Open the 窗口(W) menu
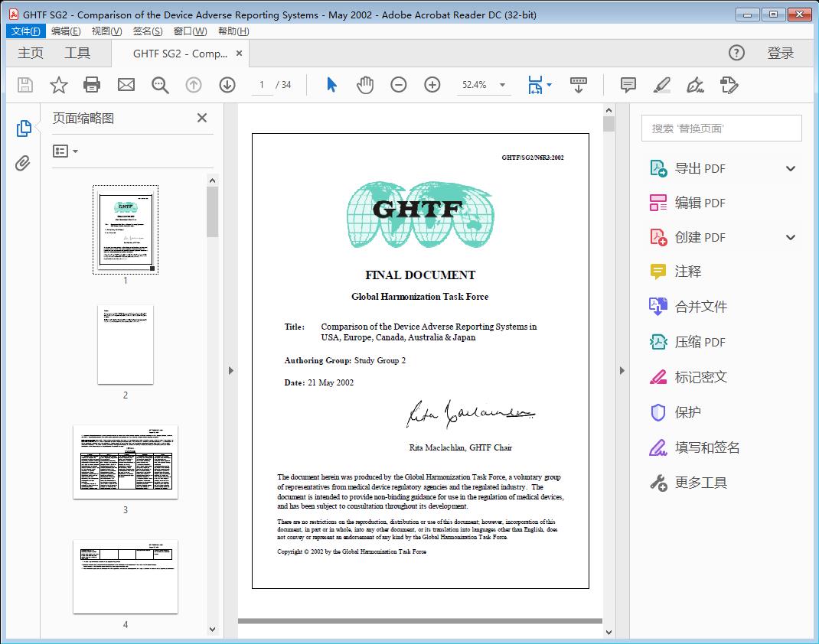The image size is (819, 644). click(190, 31)
